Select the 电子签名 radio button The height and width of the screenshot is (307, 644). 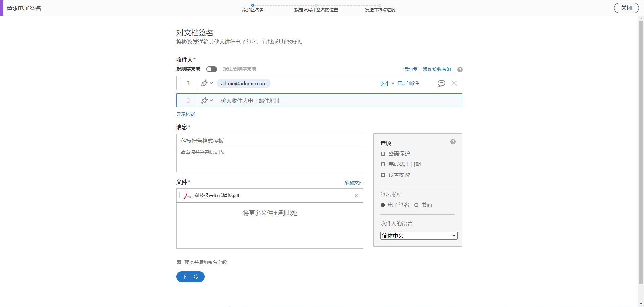383,205
